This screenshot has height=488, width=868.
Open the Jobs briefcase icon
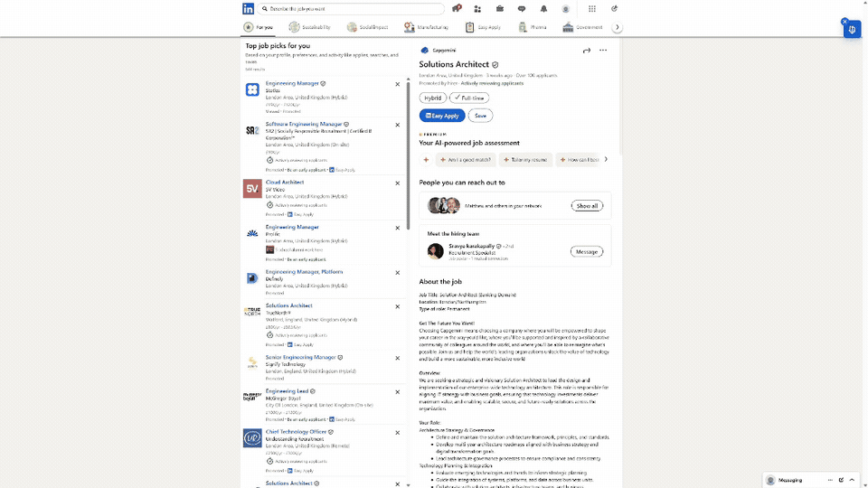coord(500,9)
